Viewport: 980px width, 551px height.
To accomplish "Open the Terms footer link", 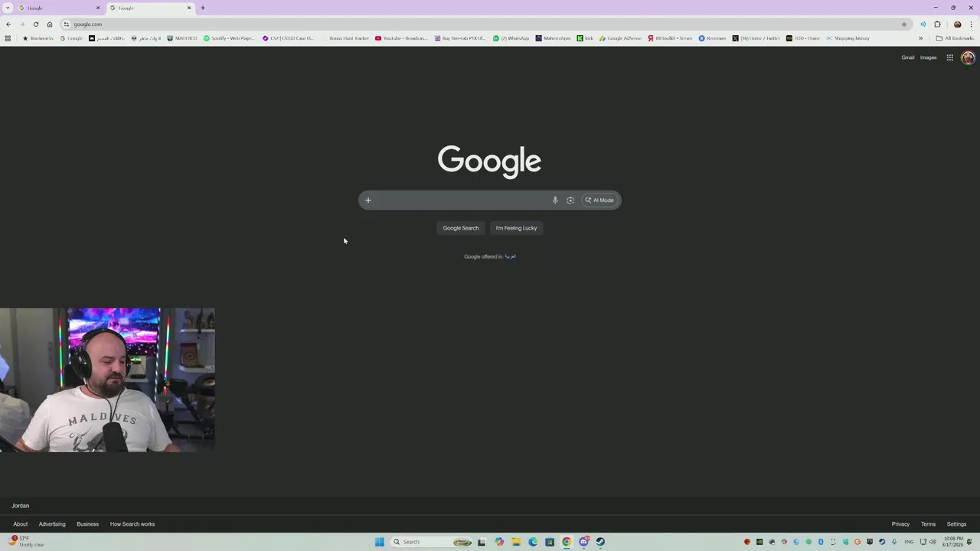I will tap(928, 524).
